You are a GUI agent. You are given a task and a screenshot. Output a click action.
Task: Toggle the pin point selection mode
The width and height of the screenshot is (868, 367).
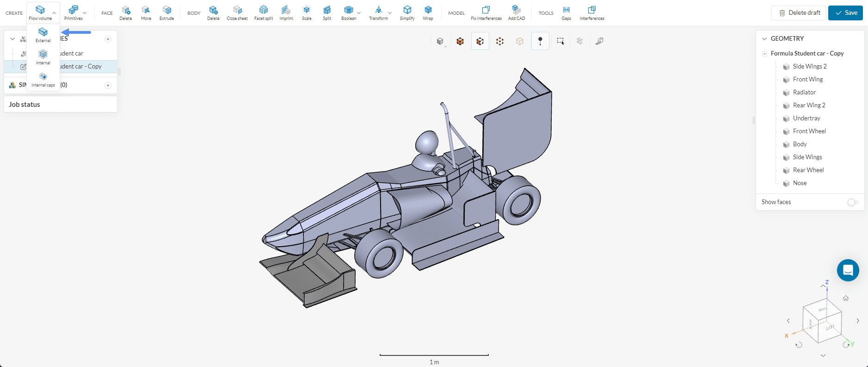pyautogui.click(x=540, y=41)
